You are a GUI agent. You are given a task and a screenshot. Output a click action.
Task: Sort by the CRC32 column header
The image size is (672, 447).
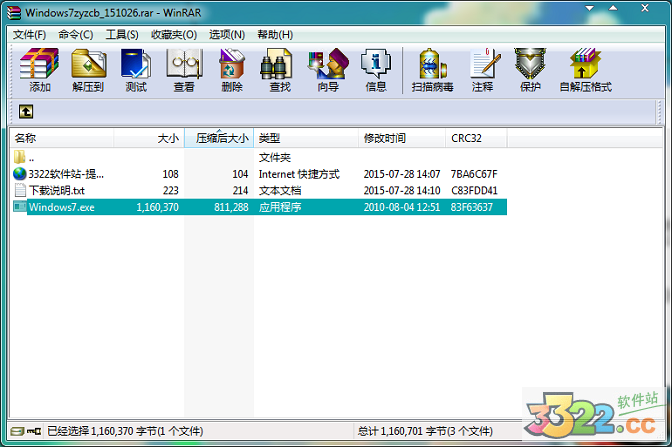[x=476, y=138]
